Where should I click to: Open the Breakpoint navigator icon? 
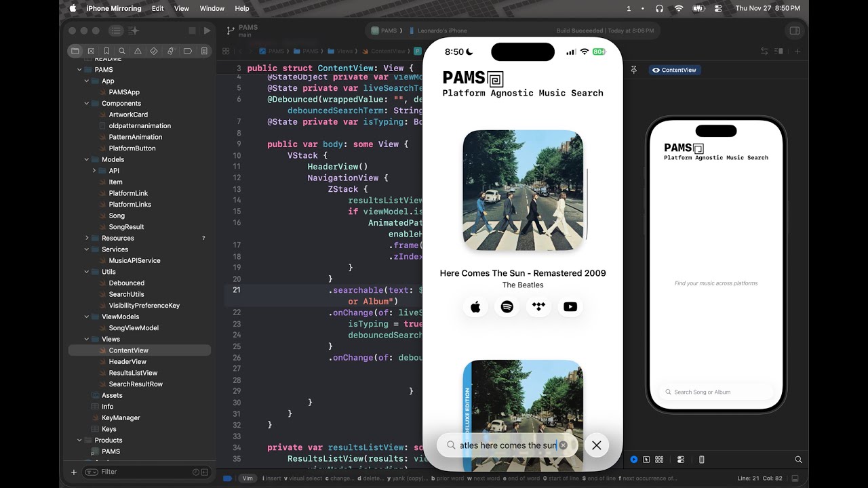(x=187, y=51)
